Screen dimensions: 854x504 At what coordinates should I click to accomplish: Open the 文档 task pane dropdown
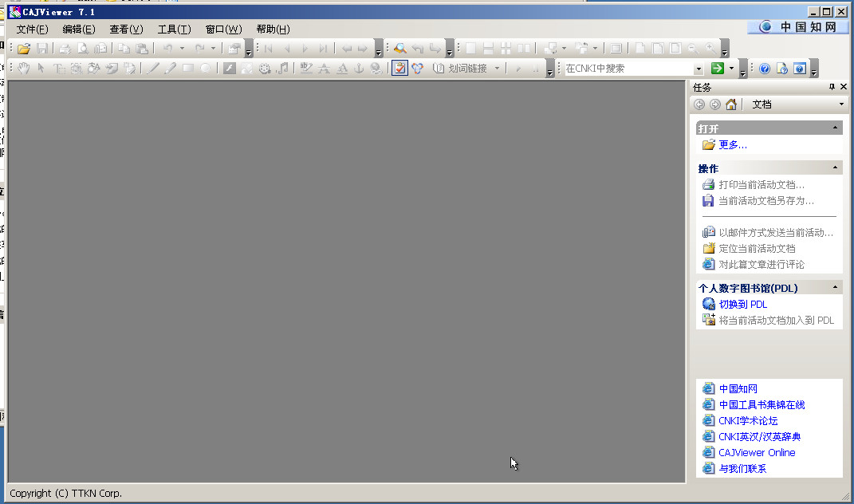pos(841,104)
